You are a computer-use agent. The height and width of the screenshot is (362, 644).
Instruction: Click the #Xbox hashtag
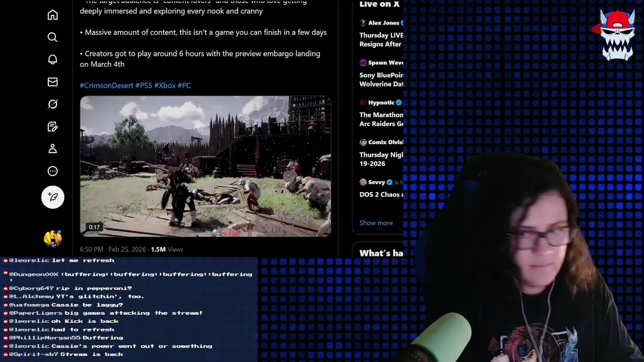coord(165,85)
